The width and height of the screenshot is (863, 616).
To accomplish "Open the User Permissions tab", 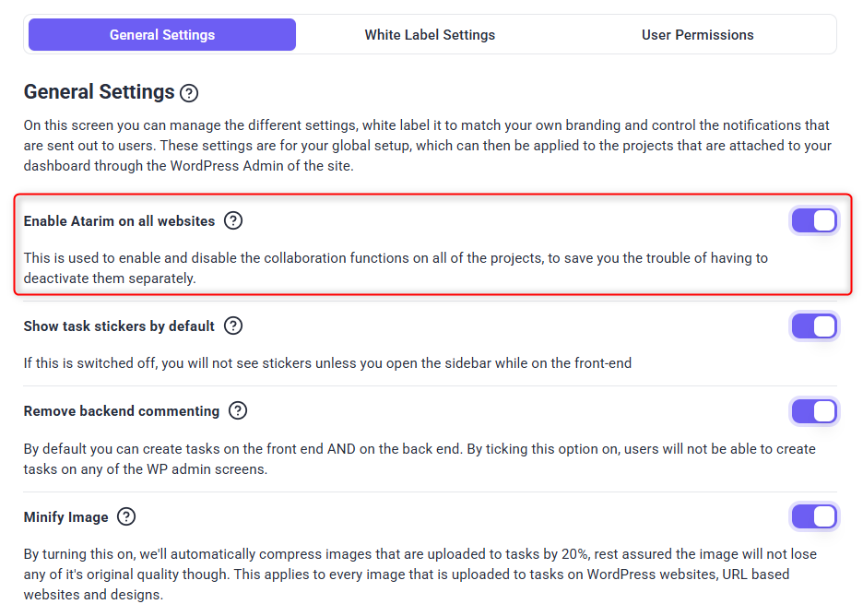I will tap(698, 35).
